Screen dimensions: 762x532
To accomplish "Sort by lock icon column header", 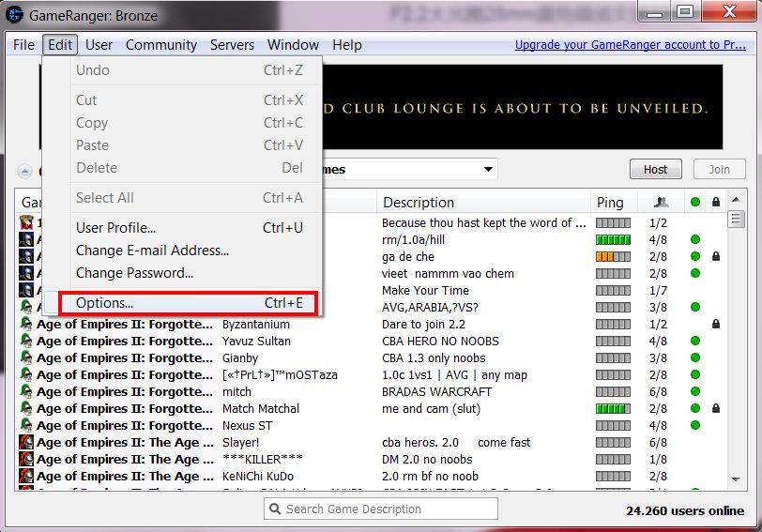I will pyautogui.click(x=716, y=202).
